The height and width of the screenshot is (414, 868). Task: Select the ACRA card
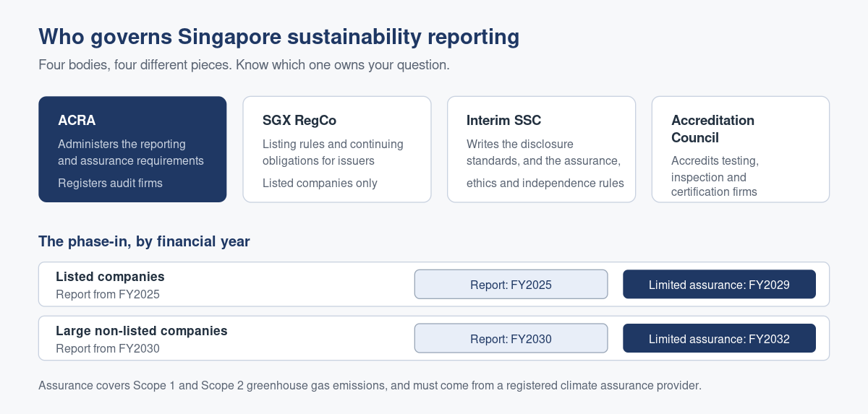tap(132, 149)
